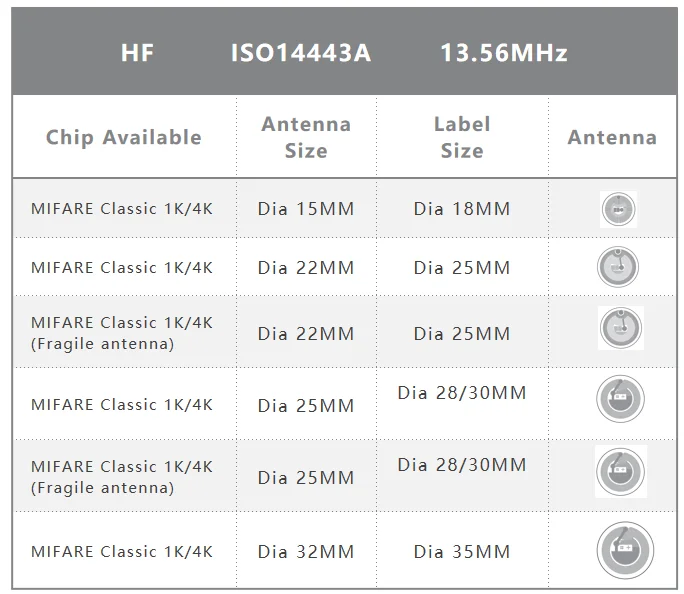Click the 13.56MHz header text
Screen dimensions: 684x594
coord(504,53)
